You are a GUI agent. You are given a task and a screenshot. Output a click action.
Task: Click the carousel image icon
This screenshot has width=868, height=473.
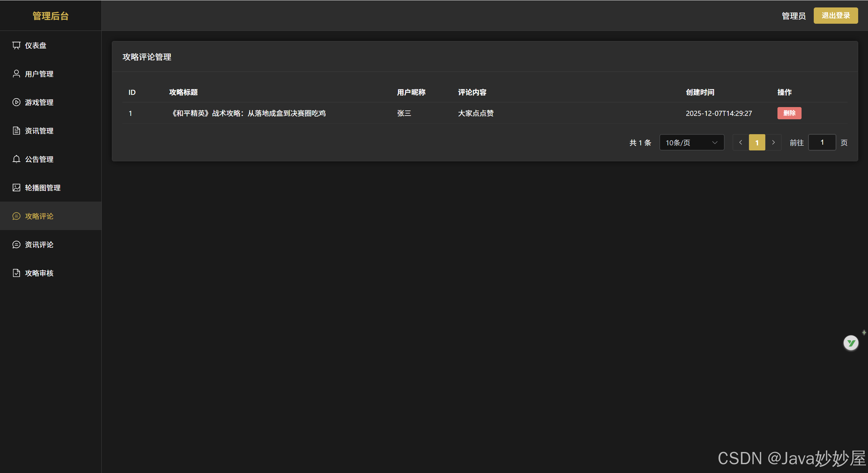click(16, 188)
